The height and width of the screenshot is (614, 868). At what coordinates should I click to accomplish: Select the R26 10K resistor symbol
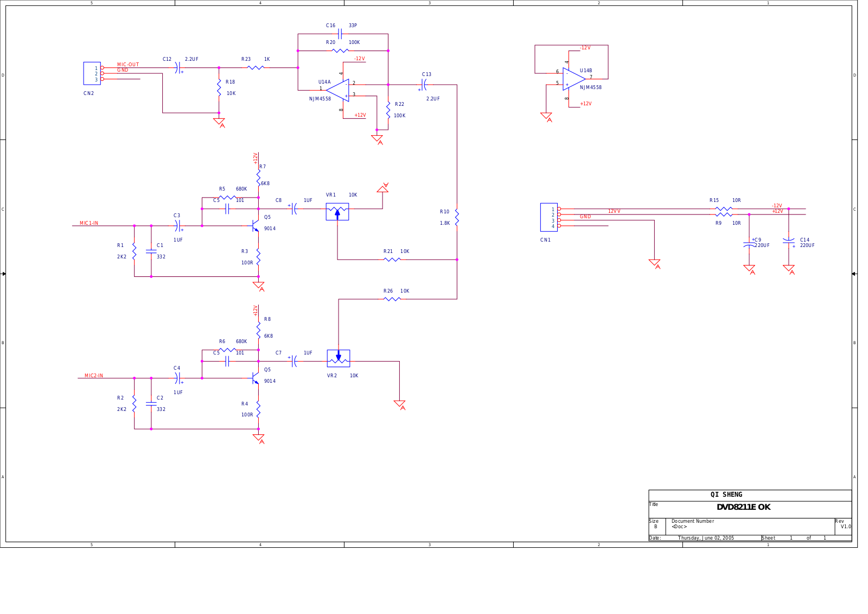(x=392, y=299)
